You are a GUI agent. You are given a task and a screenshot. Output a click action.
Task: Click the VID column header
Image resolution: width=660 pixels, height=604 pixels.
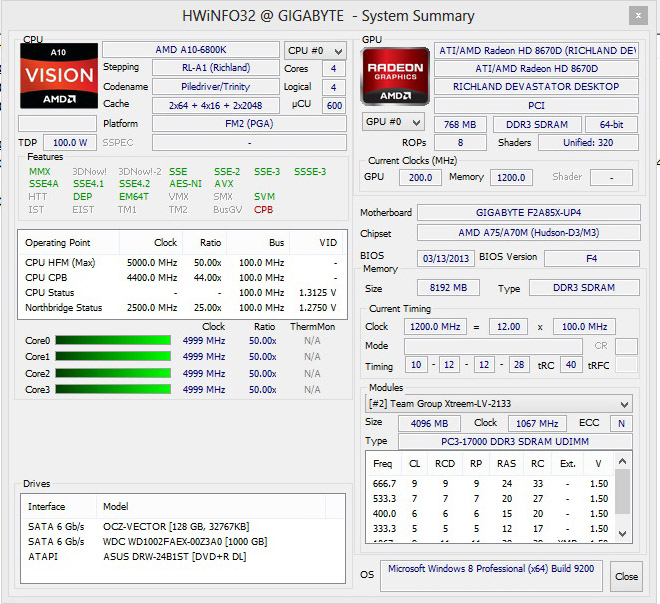(318, 243)
